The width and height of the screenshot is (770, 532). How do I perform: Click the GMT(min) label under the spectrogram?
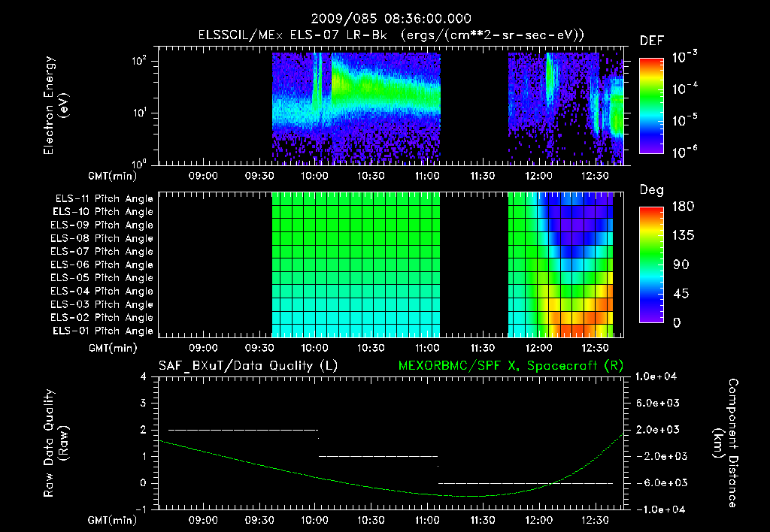point(113,176)
